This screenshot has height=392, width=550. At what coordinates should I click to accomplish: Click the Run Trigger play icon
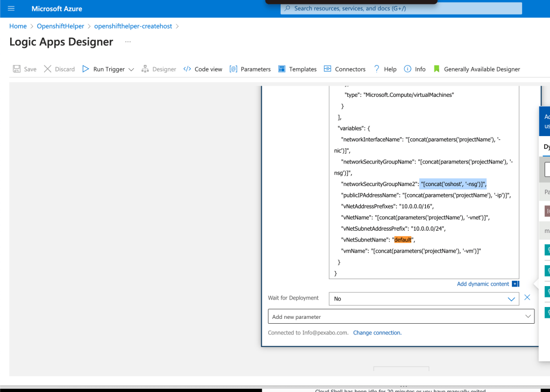(x=85, y=69)
